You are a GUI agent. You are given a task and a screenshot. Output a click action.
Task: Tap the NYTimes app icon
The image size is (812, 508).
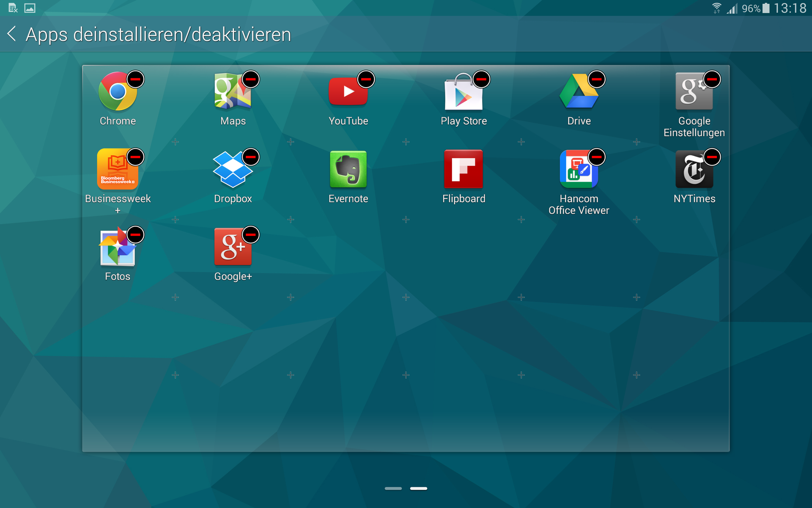coord(694,169)
